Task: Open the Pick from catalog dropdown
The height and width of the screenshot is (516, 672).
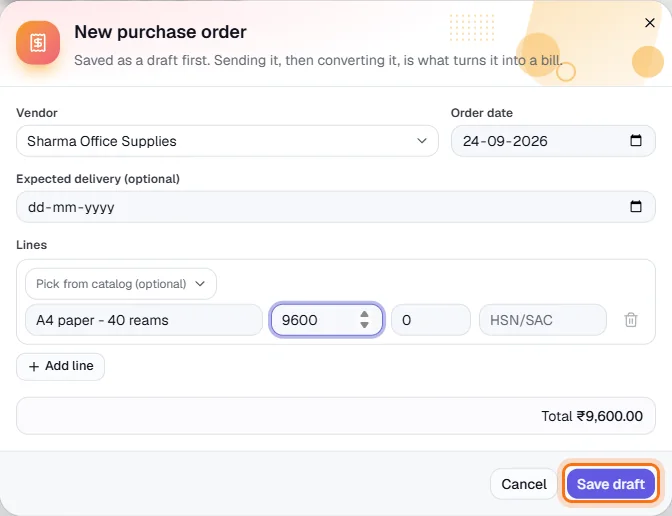Action: 121,284
